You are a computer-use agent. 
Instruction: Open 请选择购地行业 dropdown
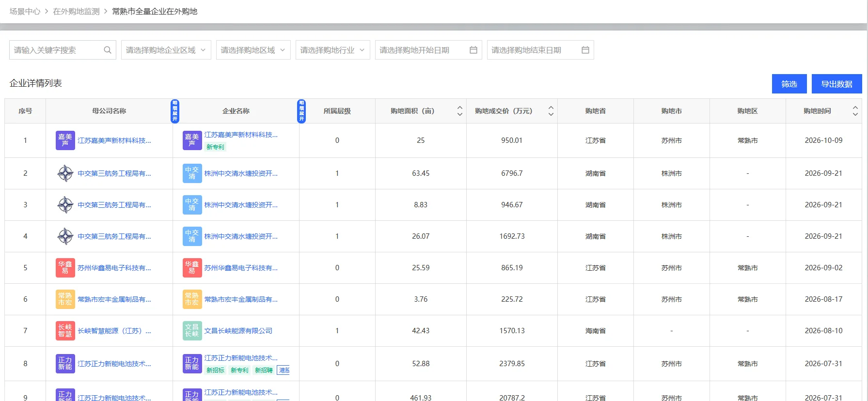tap(333, 50)
